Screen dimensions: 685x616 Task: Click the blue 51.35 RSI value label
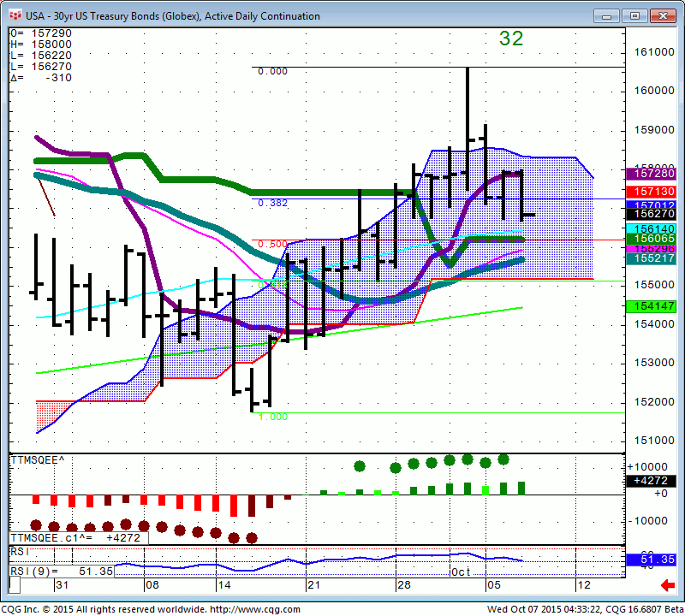tap(651, 560)
